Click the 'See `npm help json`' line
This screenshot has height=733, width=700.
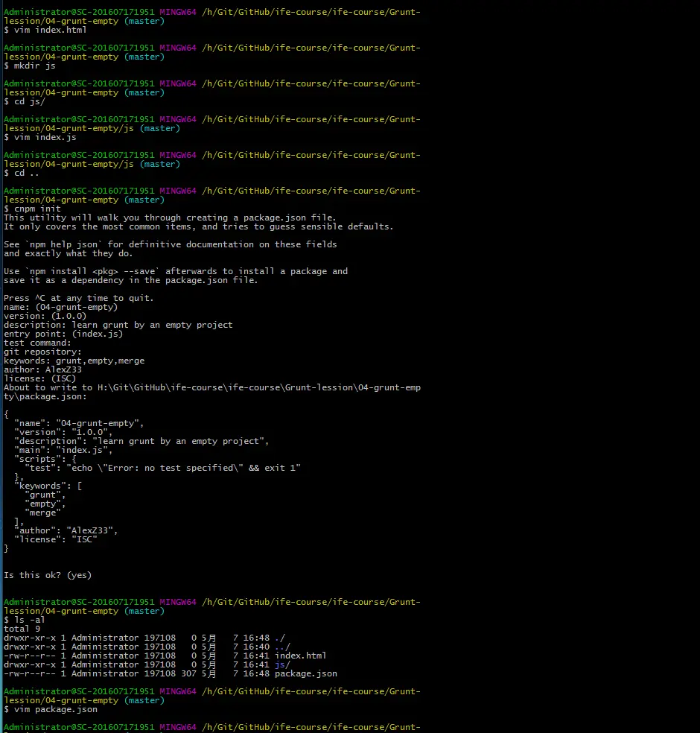170,244
